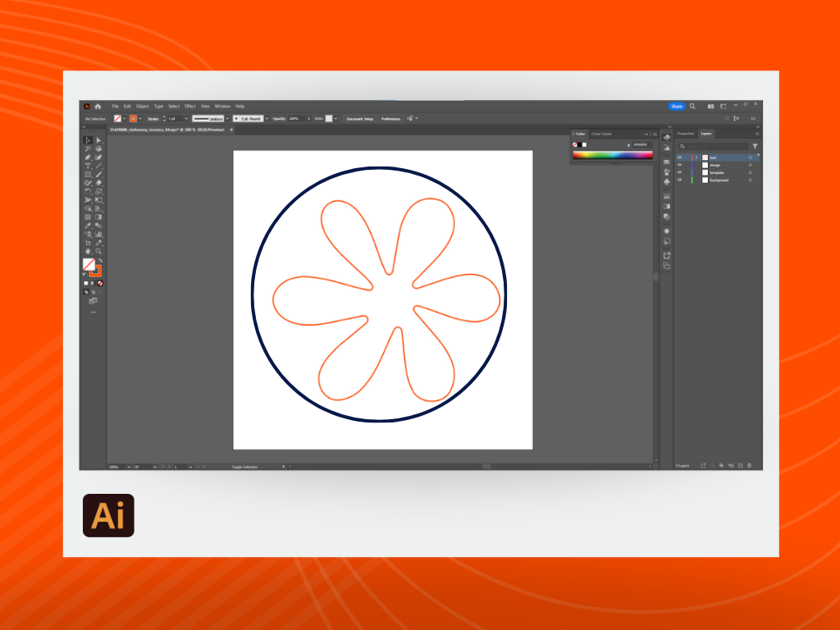Expand the text layer contents

696,157
